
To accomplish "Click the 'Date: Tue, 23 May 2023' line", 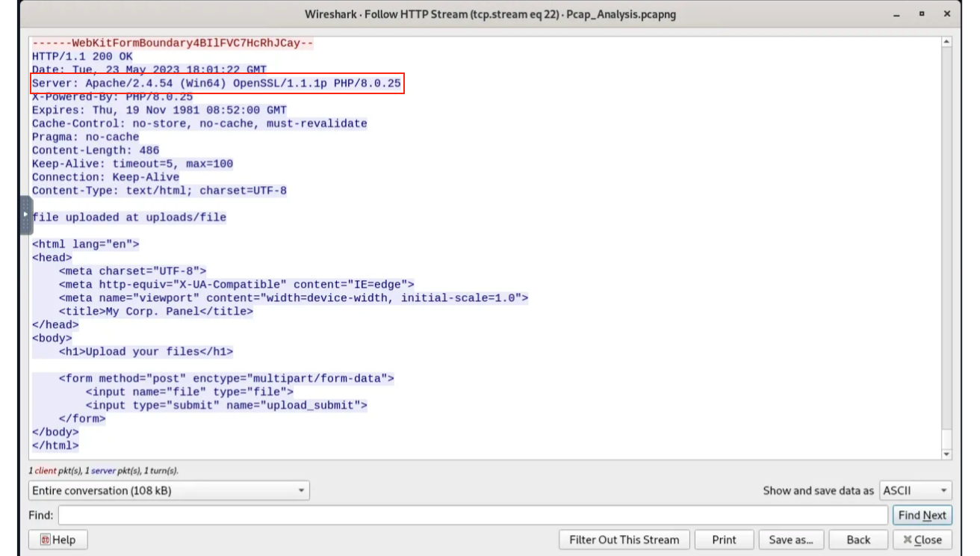I will click(149, 69).
